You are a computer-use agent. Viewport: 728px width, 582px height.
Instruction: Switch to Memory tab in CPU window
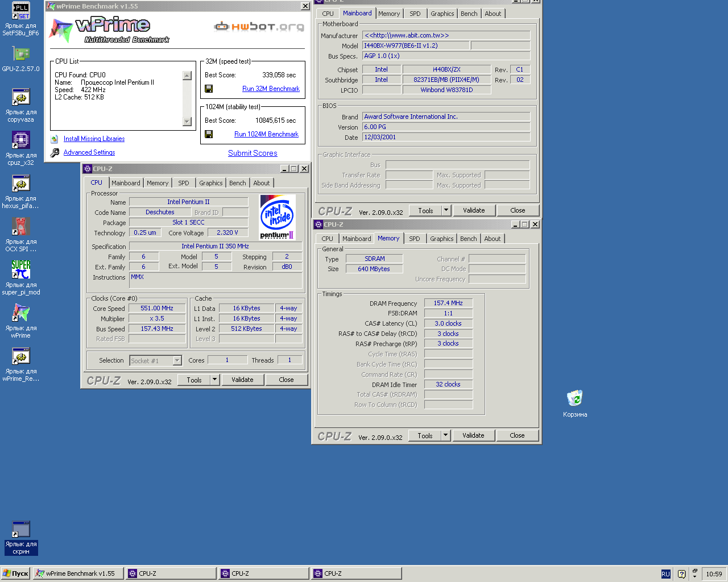tap(158, 183)
